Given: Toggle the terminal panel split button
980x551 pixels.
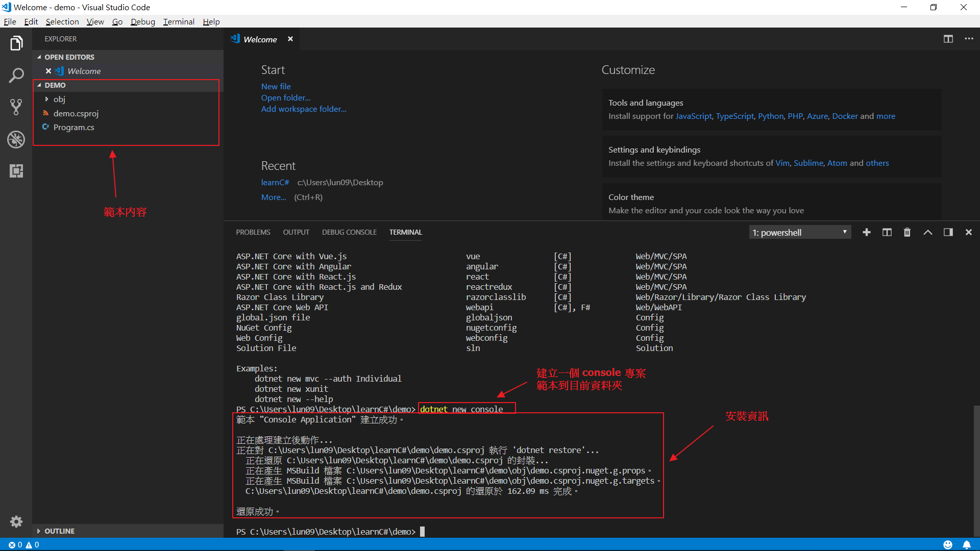Looking at the screenshot, I should click(x=887, y=232).
